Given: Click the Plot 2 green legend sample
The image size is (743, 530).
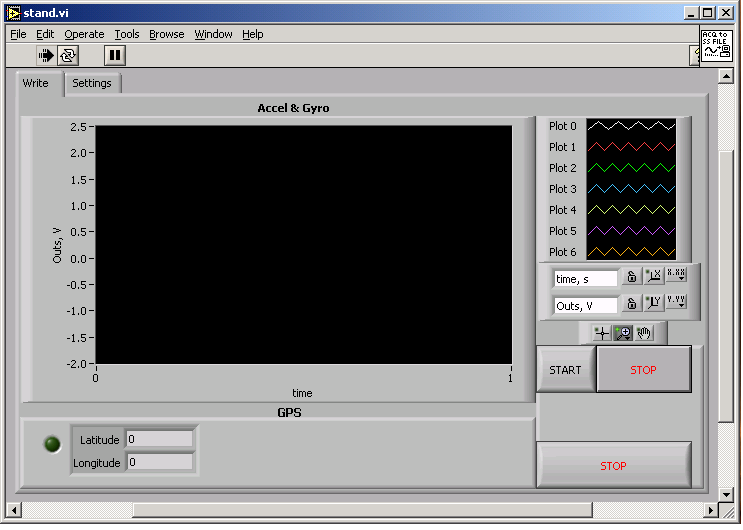Looking at the screenshot, I should [x=631, y=168].
